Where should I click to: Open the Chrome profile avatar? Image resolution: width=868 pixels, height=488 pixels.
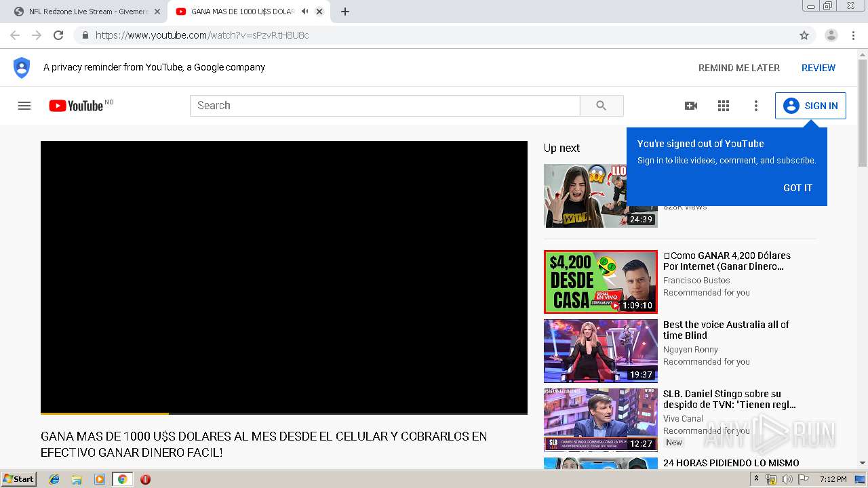tap(831, 35)
